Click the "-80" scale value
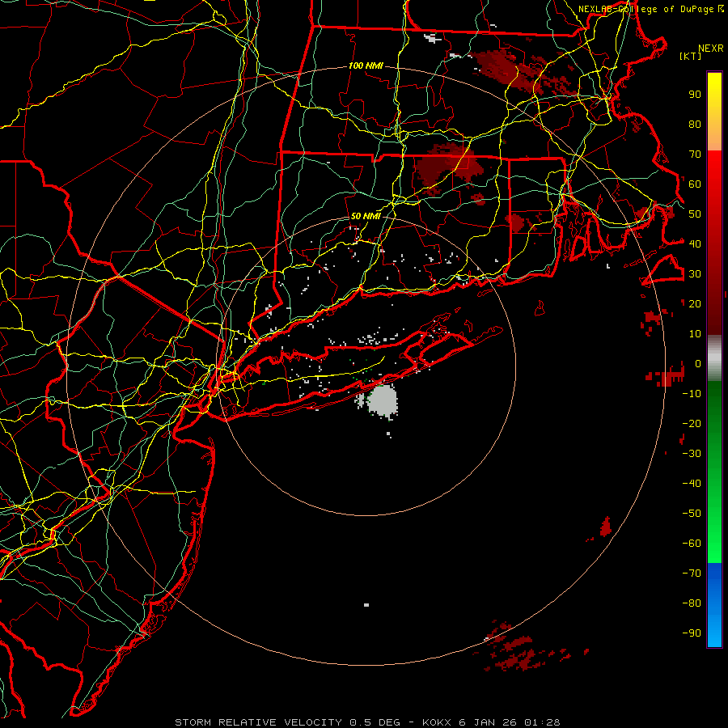This screenshot has height=728, width=728. pyautogui.click(x=692, y=603)
